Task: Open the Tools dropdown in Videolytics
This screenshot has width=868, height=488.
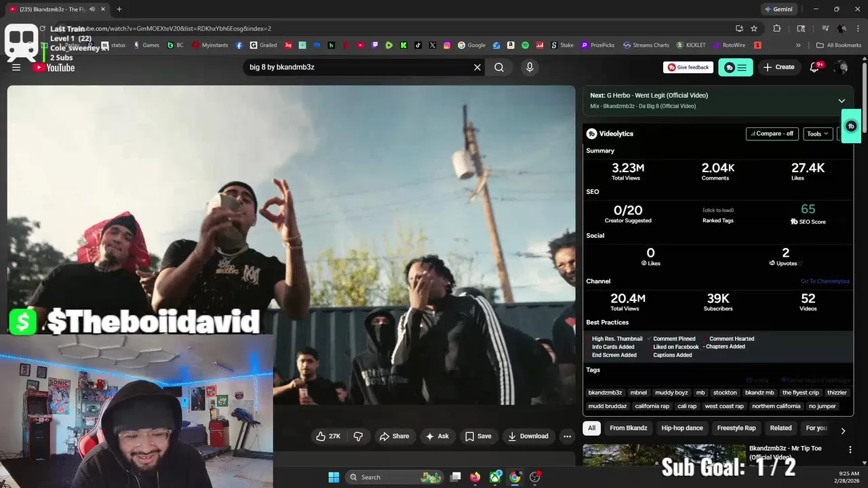Action: (817, 134)
